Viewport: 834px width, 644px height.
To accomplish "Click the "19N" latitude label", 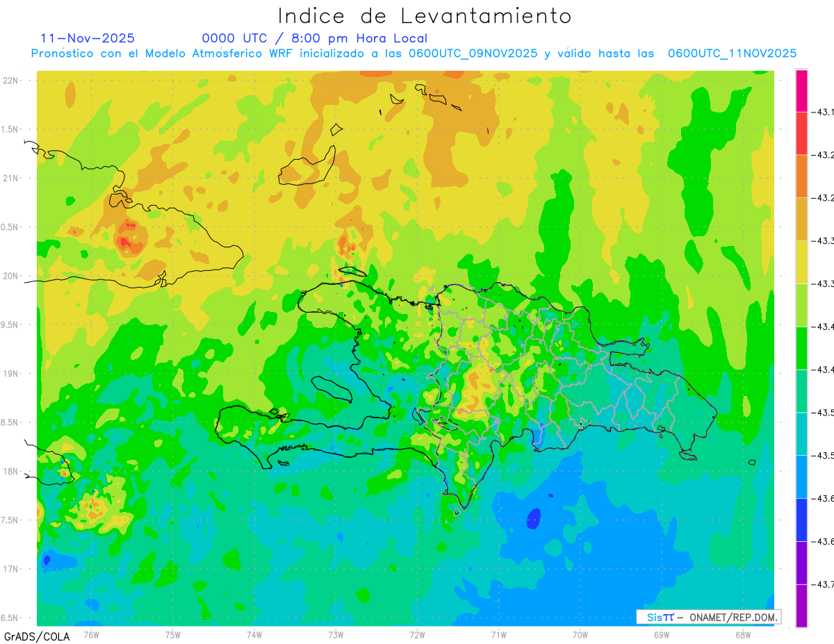I will click(x=12, y=374).
